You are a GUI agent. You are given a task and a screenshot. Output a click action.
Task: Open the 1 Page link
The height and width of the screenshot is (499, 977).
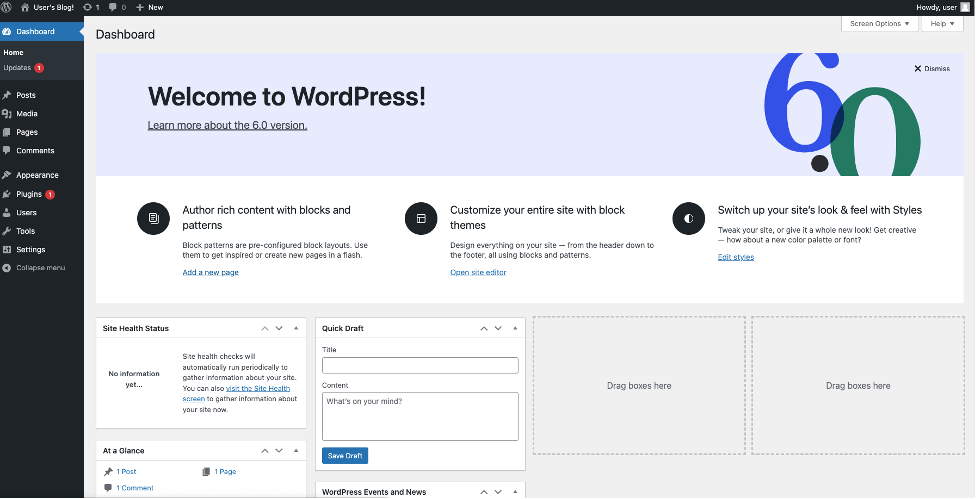click(226, 472)
